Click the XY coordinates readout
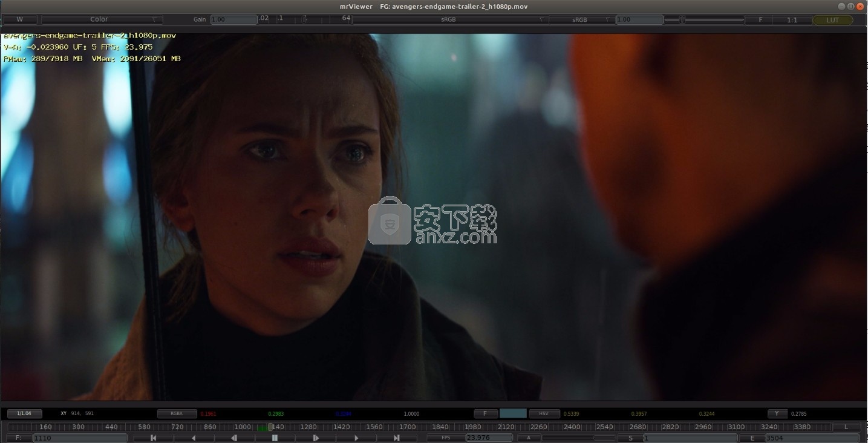 pyautogui.click(x=77, y=414)
